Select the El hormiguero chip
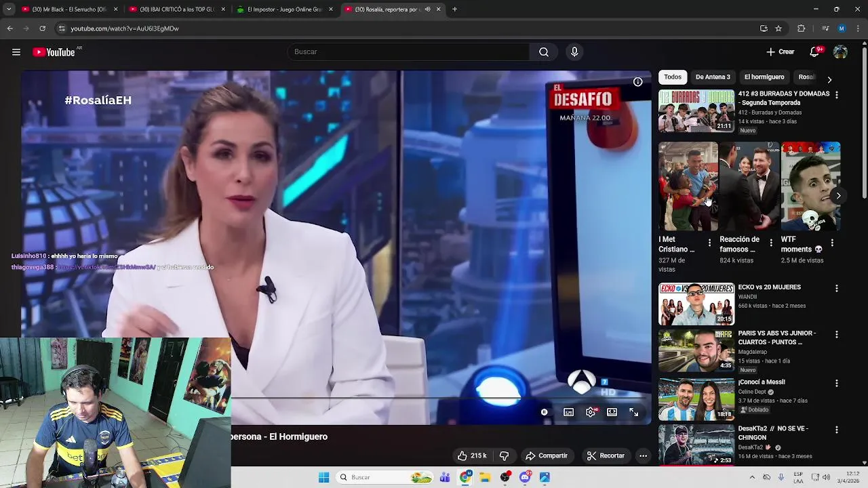Viewport: 868px width, 488px height. (x=764, y=77)
